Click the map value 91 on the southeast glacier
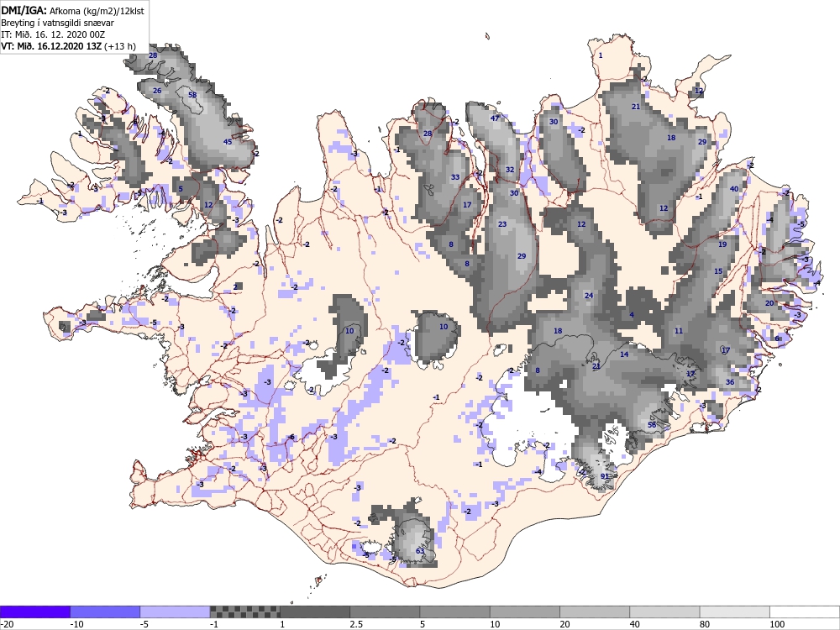840x630 pixels. 605,475
